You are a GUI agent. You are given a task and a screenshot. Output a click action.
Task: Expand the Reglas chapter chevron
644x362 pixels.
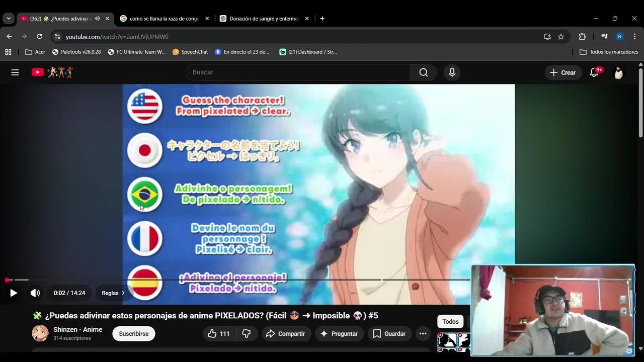(x=123, y=293)
